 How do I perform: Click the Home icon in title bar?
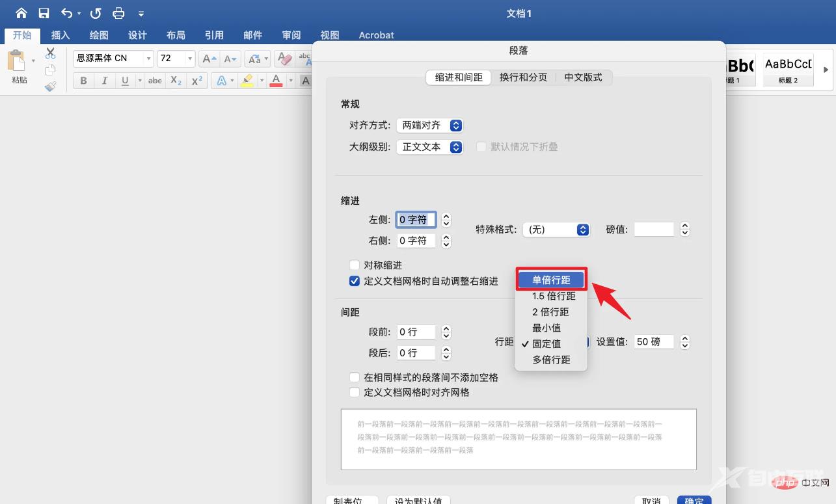[21, 13]
